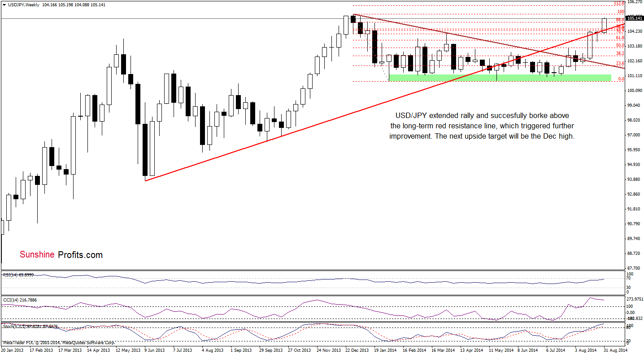Select the 38.2 Fibonacci level label
Image resolution: width=644 pixels, height=354 pixels.
[x=620, y=53]
